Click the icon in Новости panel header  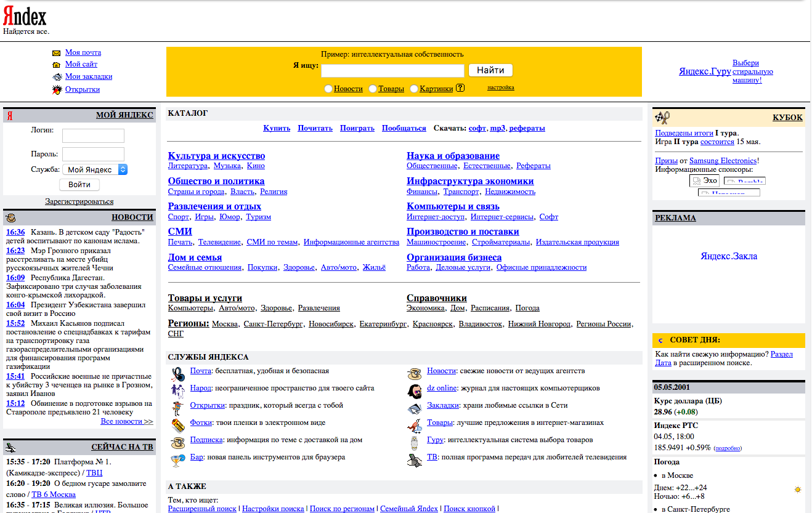[11, 217]
